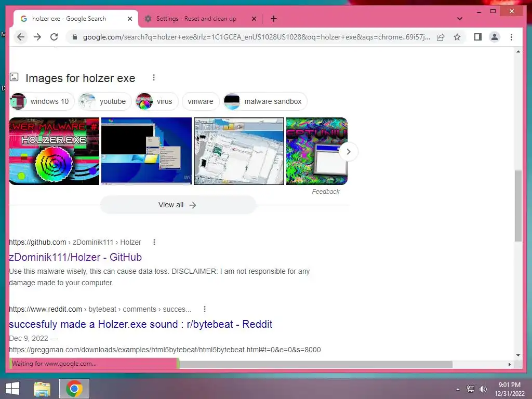
Task: Open zDominik111/Holzer - GitHub result
Action: click(75, 257)
